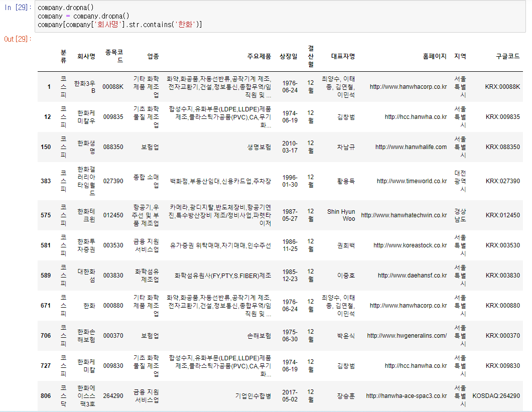
Task: Click stock code 264290
Action: click(x=113, y=396)
